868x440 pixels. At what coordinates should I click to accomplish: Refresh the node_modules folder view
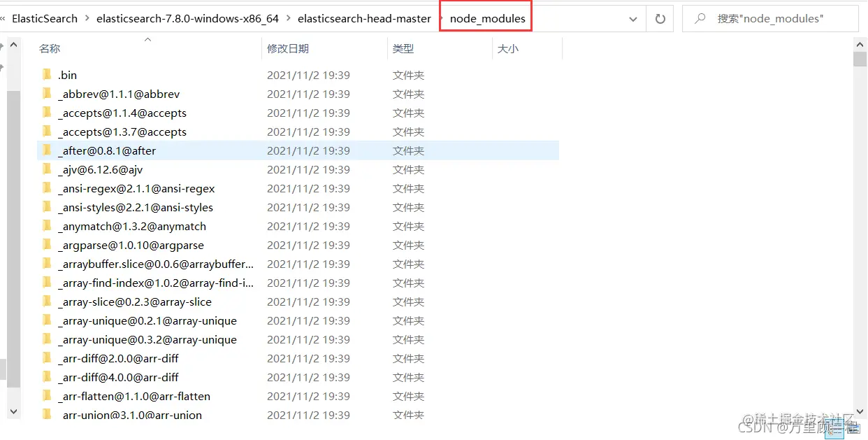click(660, 19)
